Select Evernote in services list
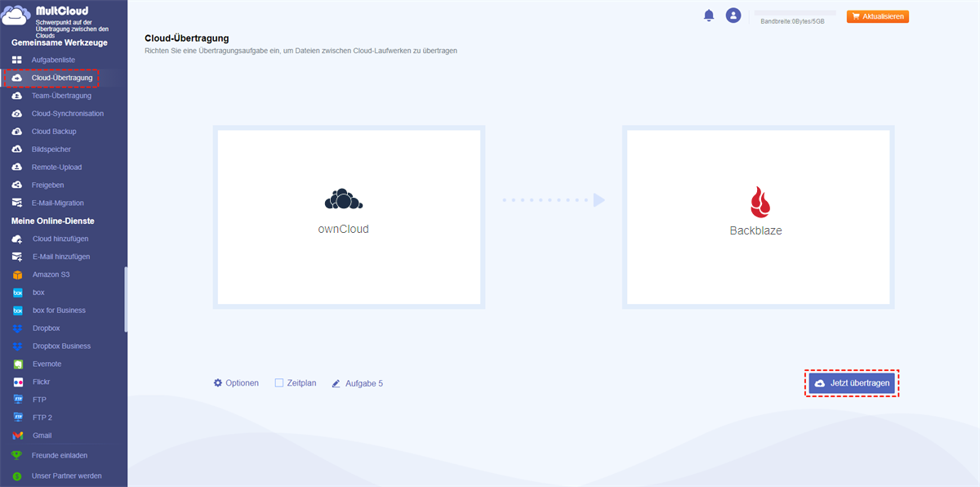 (x=47, y=364)
